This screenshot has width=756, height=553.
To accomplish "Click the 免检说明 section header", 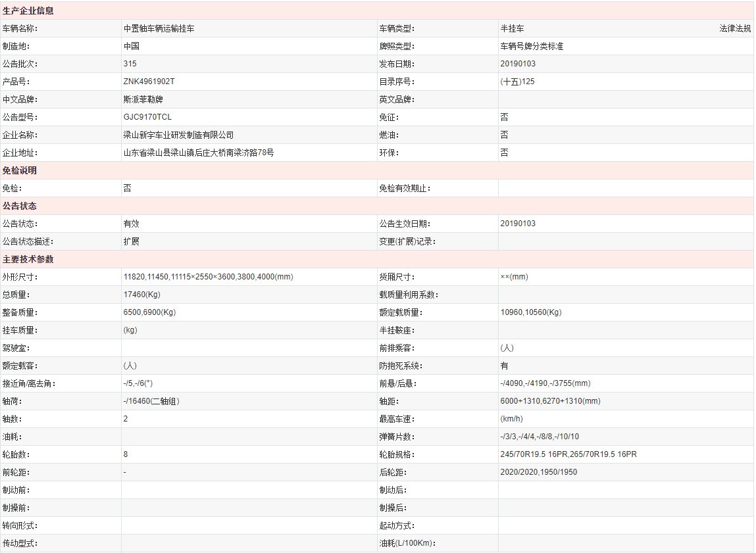I will [x=20, y=171].
